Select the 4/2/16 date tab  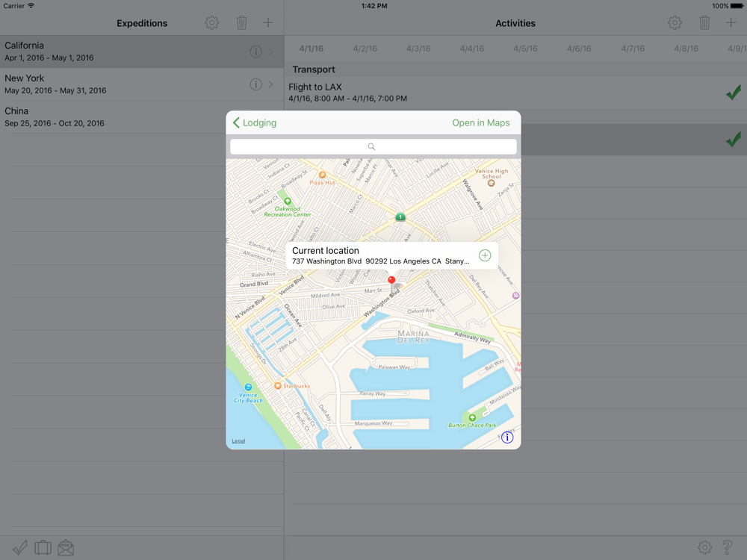365,49
